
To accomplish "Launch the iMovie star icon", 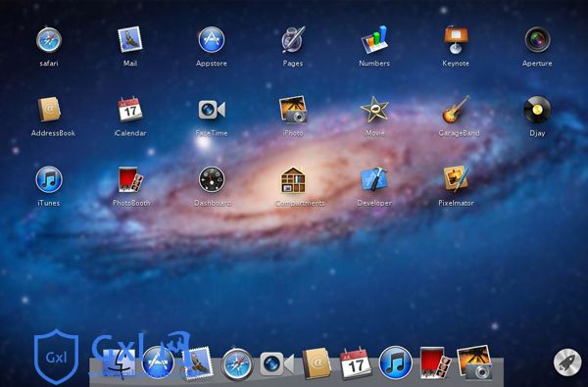I will 374,110.
